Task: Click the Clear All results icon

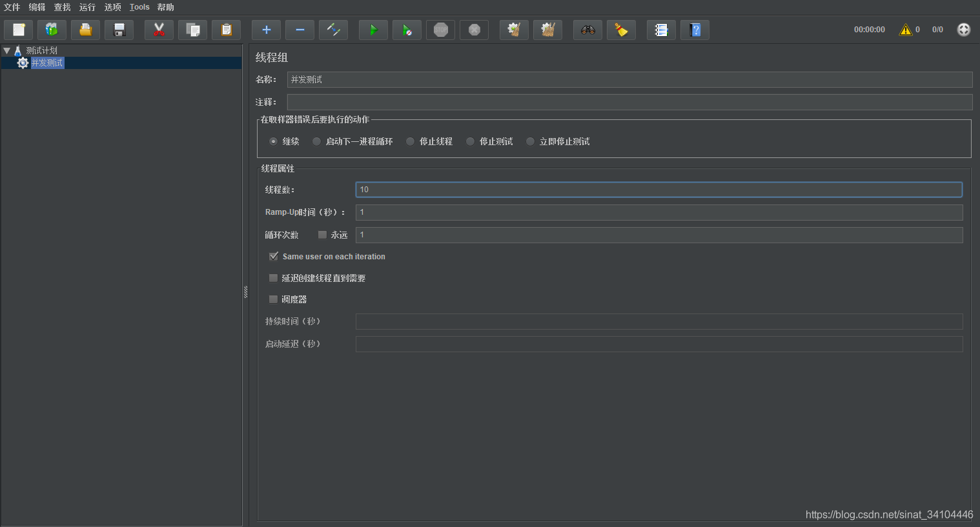Action: pos(547,30)
